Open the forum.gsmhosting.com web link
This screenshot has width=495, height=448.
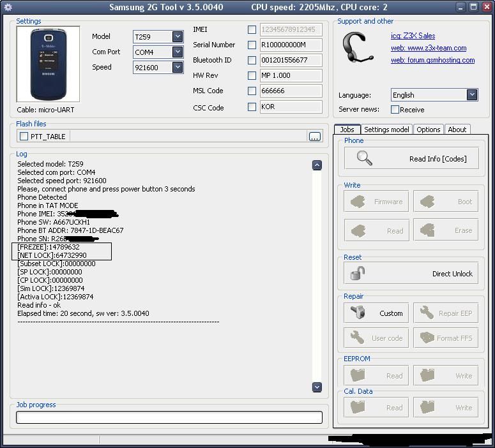[x=432, y=60]
